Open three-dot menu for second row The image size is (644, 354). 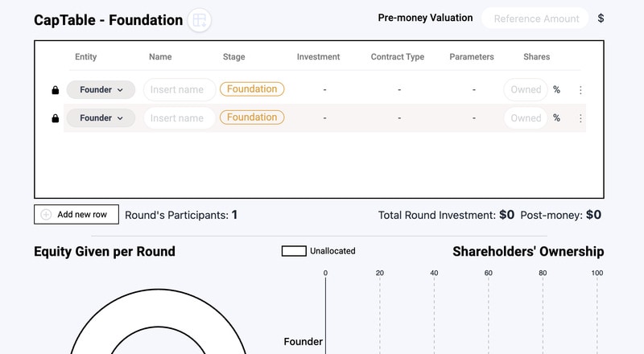pos(580,118)
